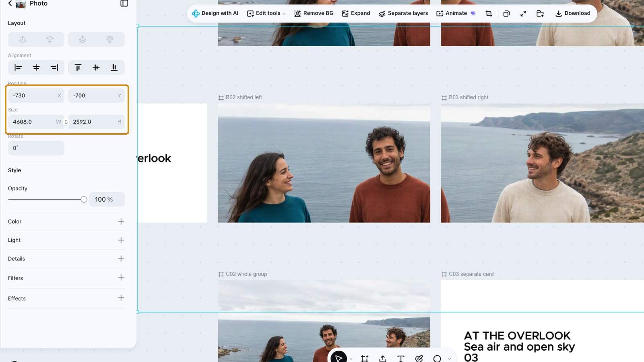
Task: Click the Remove BG button
Action: tap(314, 13)
